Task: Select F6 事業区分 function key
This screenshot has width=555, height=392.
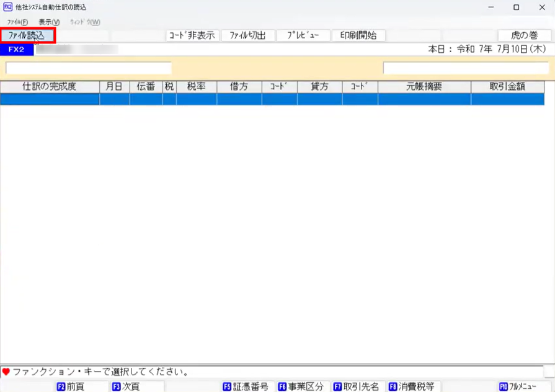Action: coord(301,386)
